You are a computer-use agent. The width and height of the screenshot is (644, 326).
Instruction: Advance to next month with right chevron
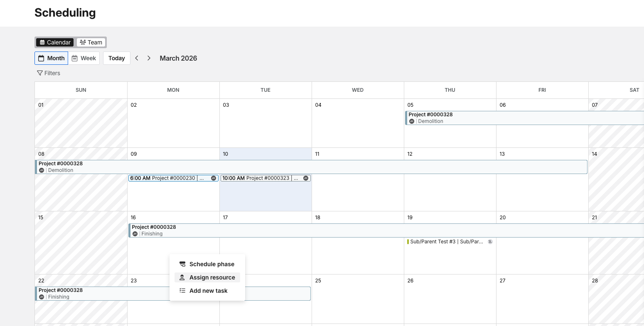[149, 58]
